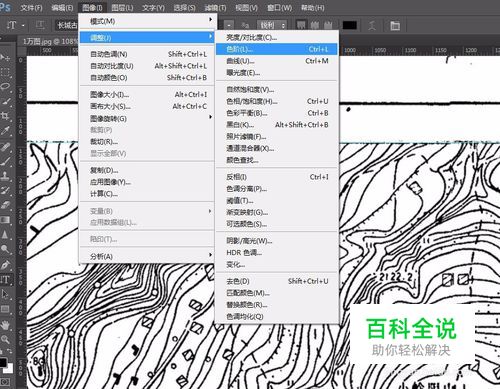
Task: Open the 长城 font family box
Action: (67, 25)
